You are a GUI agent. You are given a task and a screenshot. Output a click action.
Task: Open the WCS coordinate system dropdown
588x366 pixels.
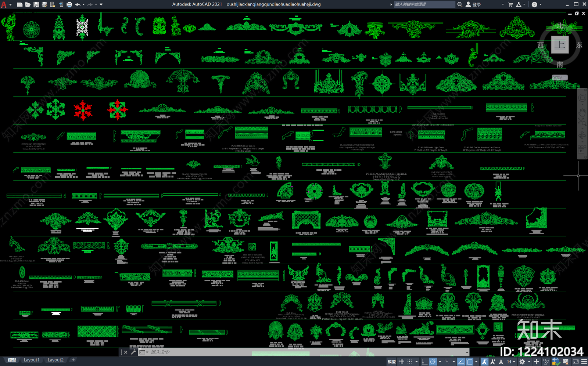pyautogui.click(x=560, y=77)
